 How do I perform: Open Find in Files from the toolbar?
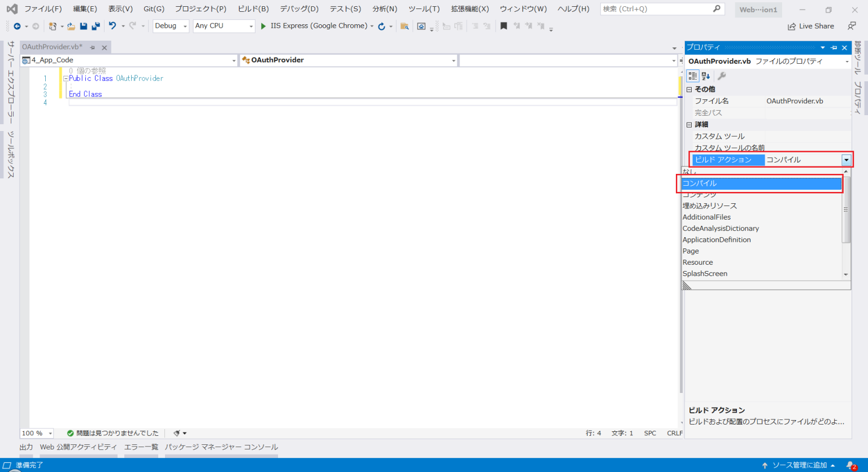[405, 26]
